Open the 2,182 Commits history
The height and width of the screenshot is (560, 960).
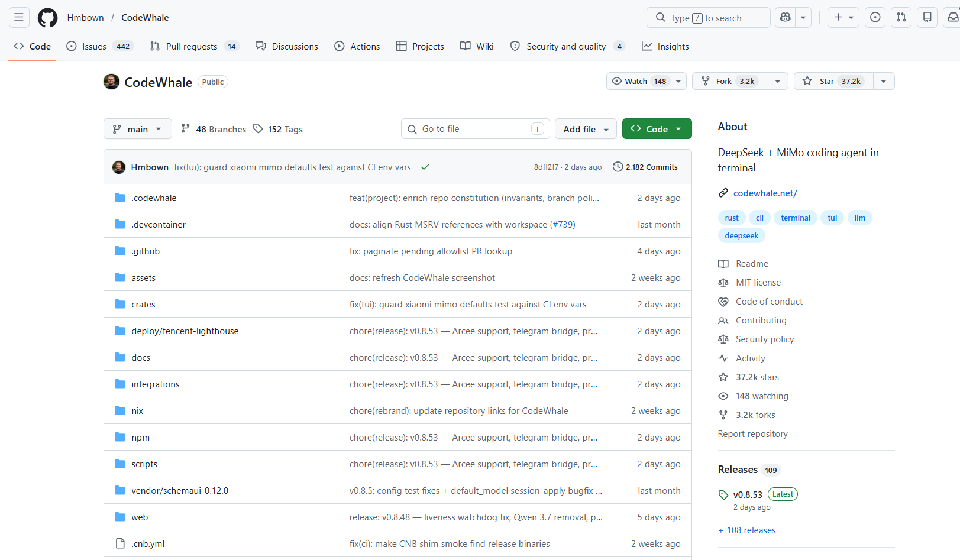pyautogui.click(x=645, y=167)
